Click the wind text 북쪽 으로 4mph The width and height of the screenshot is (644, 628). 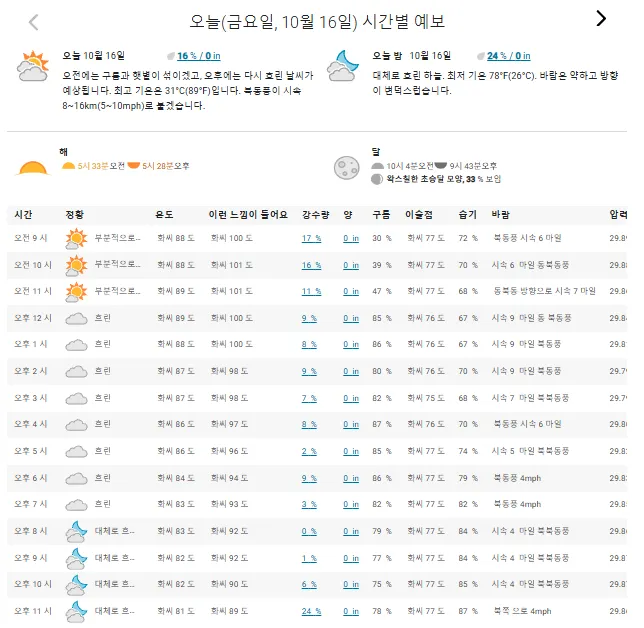(x=522, y=611)
